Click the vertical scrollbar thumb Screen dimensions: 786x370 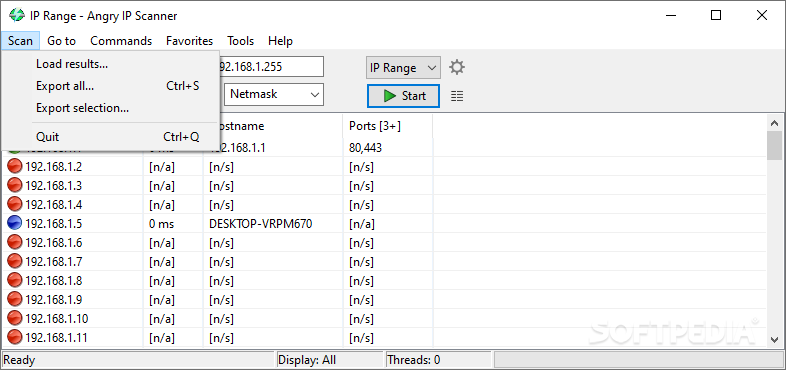(774, 146)
